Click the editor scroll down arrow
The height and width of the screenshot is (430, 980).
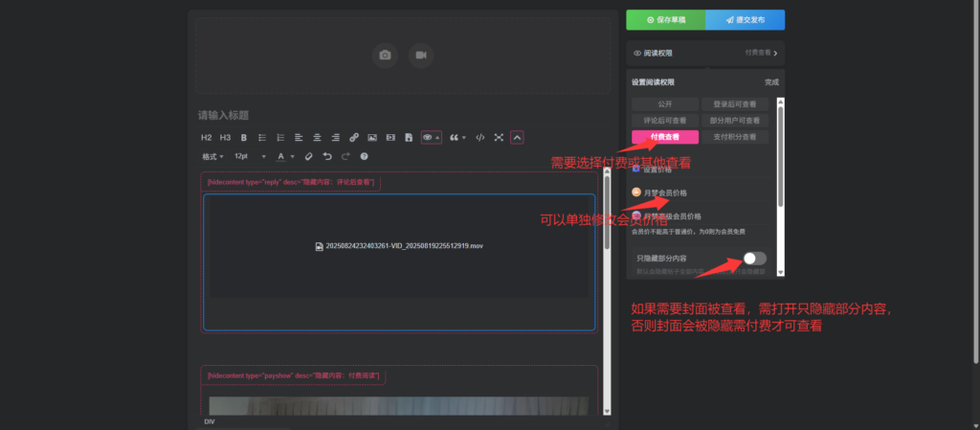click(x=606, y=411)
